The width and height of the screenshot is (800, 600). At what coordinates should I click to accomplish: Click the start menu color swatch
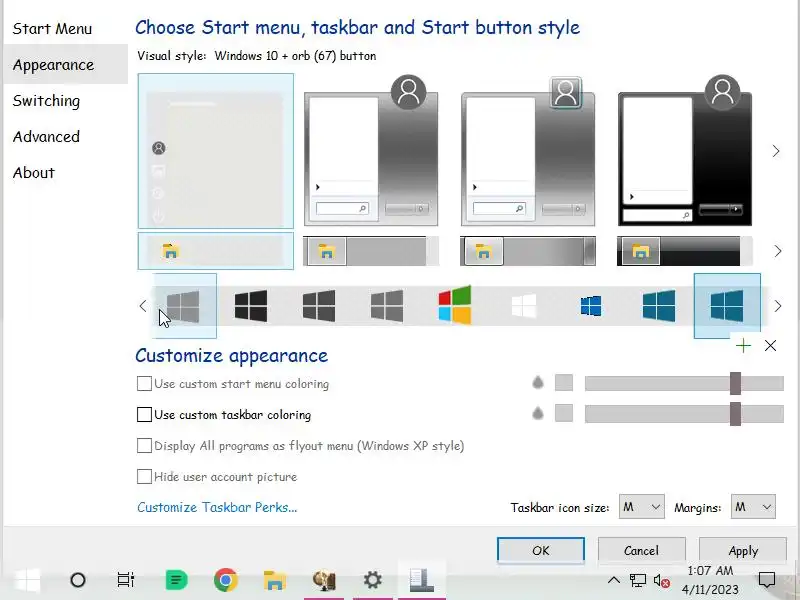pos(564,383)
